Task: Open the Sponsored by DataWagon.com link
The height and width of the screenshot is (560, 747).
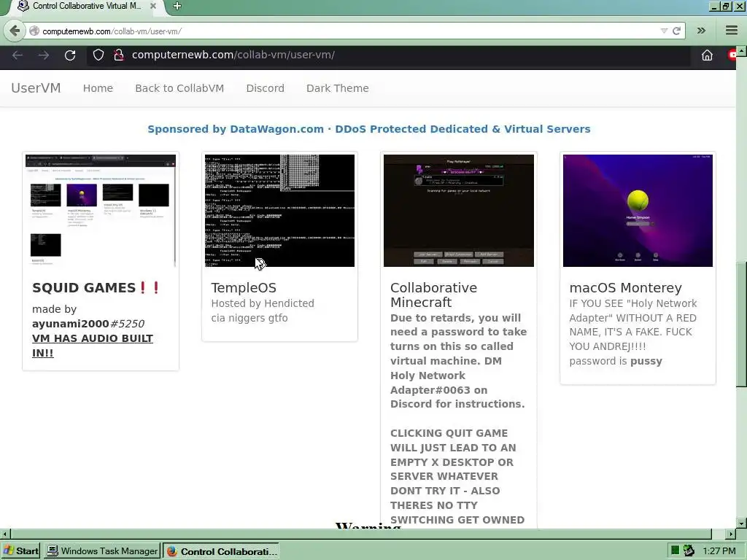Action: point(368,129)
